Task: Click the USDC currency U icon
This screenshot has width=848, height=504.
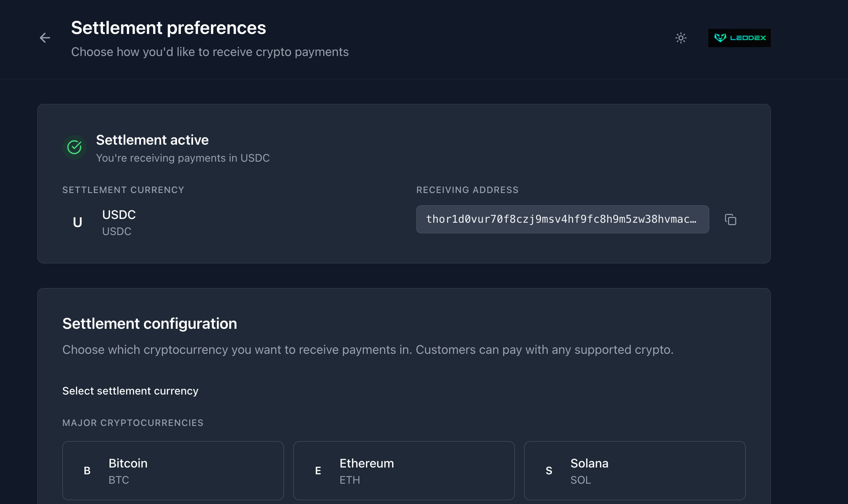Action: 78,222
